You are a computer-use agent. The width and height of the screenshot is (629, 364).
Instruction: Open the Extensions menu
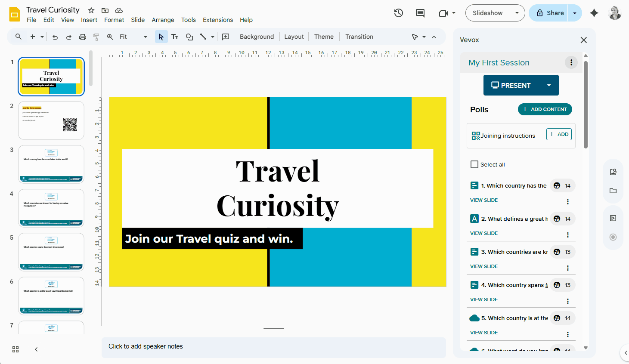pos(218,20)
